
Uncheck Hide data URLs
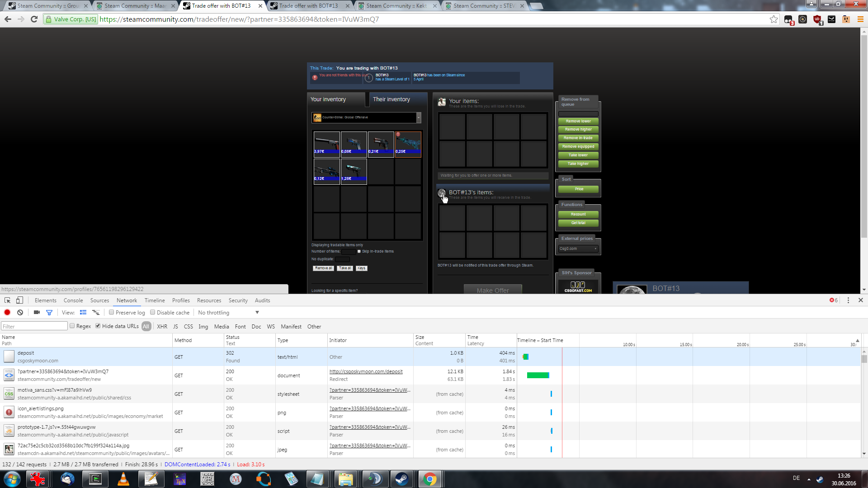[98, 326]
